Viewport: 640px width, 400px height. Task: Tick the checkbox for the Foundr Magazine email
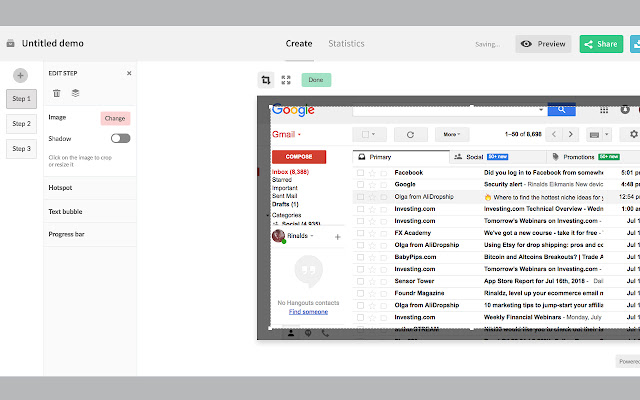tap(360, 293)
